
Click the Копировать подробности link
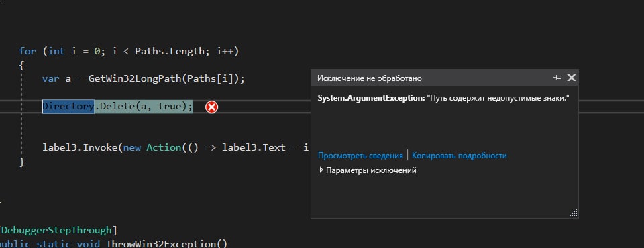pyautogui.click(x=459, y=156)
